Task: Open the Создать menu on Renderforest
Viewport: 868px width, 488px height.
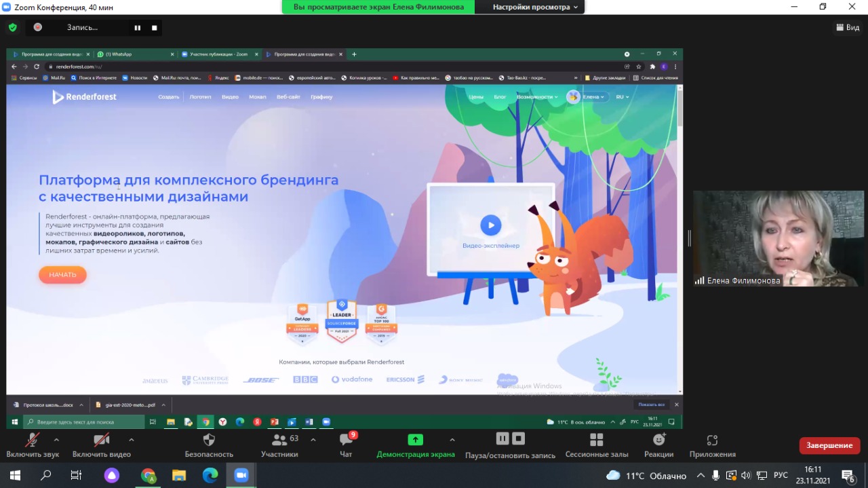Action: point(168,97)
